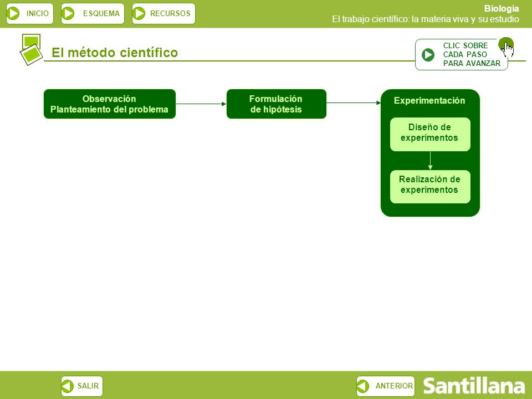Click the INICIO button
The width and height of the screenshot is (532, 399).
tap(30, 13)
